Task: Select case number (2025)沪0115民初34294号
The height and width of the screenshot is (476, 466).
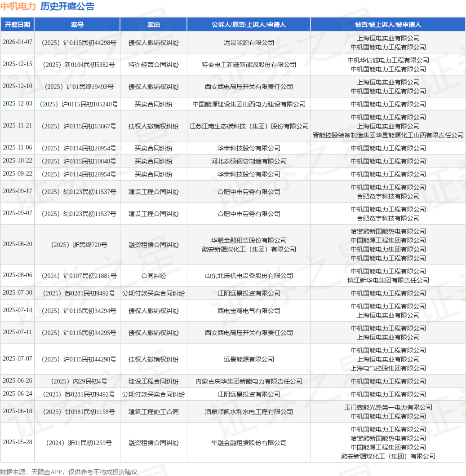Action: [x=79, y=311]
